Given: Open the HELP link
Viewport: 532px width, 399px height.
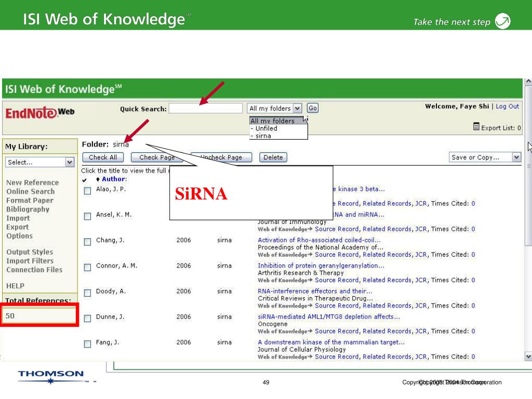Looking at the screenshot, I should (15, 286).
